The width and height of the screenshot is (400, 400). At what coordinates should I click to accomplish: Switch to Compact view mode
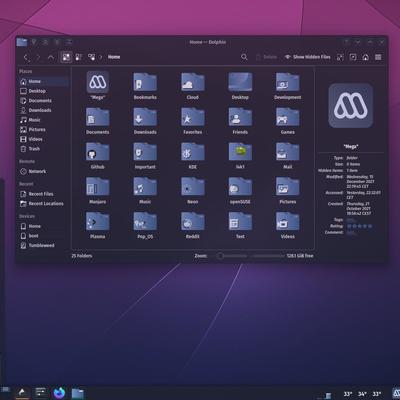coord(79,57)
